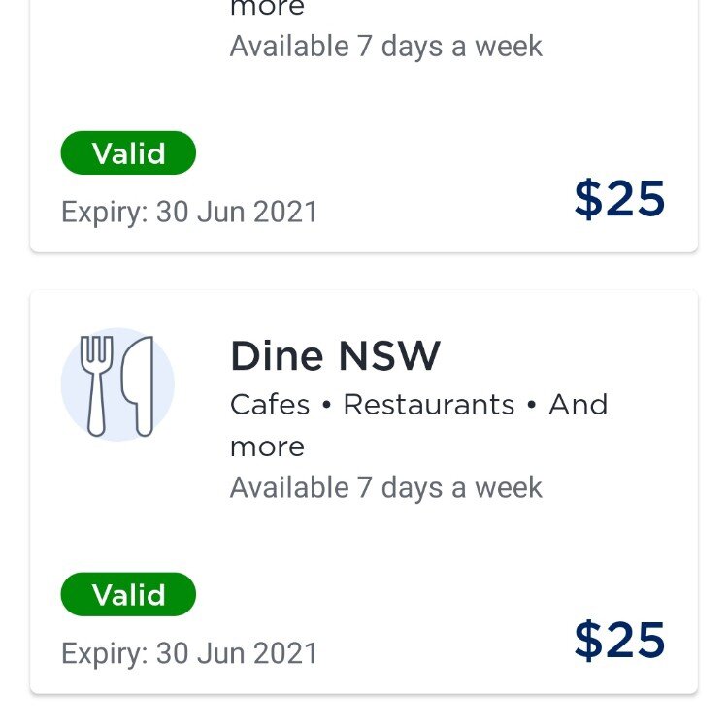Viewport: 728px width, 728px height.
Task: Click the 'Expiry:' label on the upper voucher
Action: click(x=104, y=212)
